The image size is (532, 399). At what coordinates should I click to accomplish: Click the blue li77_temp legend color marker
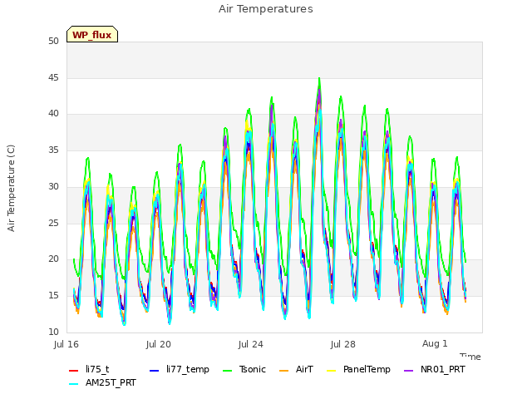tap(155, 371)
